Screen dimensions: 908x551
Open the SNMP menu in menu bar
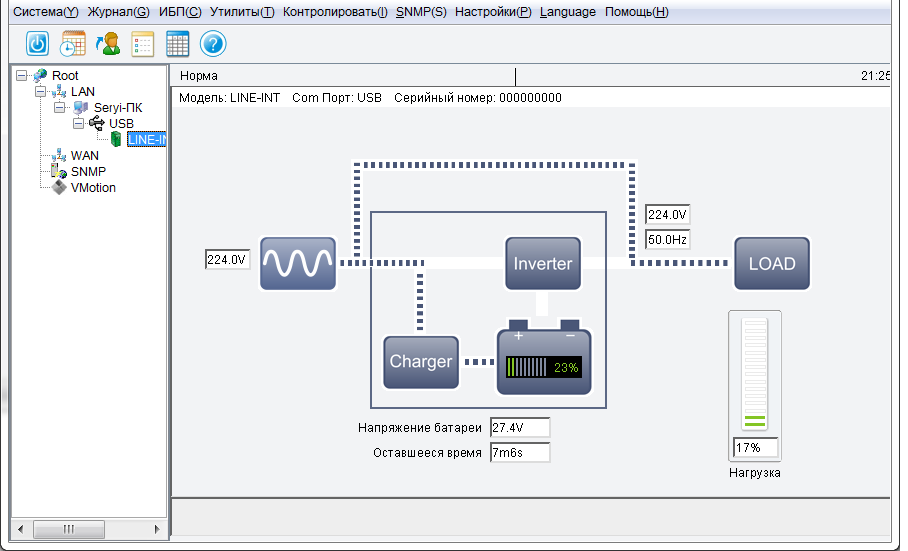tap(421, 12)
